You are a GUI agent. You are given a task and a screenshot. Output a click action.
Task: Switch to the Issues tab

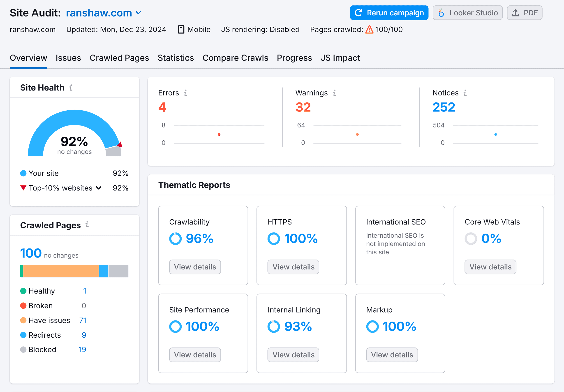click(x=68, y=58)
